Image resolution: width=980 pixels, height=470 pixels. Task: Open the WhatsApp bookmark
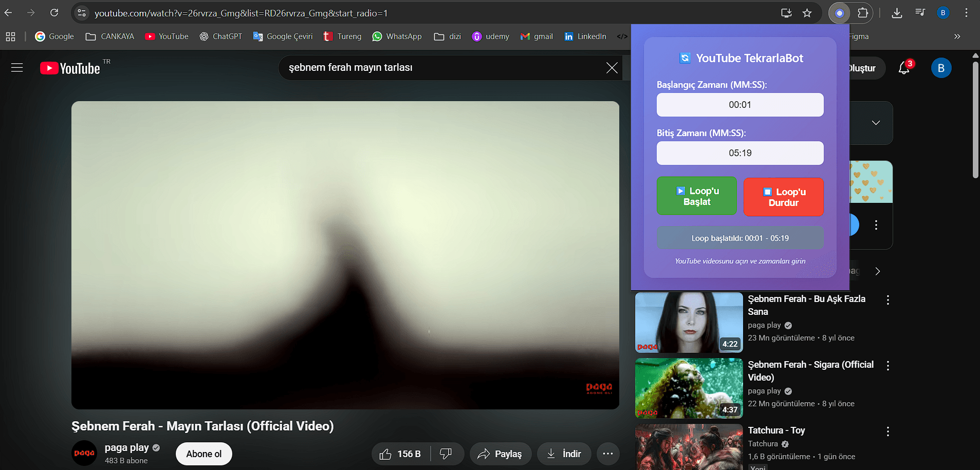[397, 36]
